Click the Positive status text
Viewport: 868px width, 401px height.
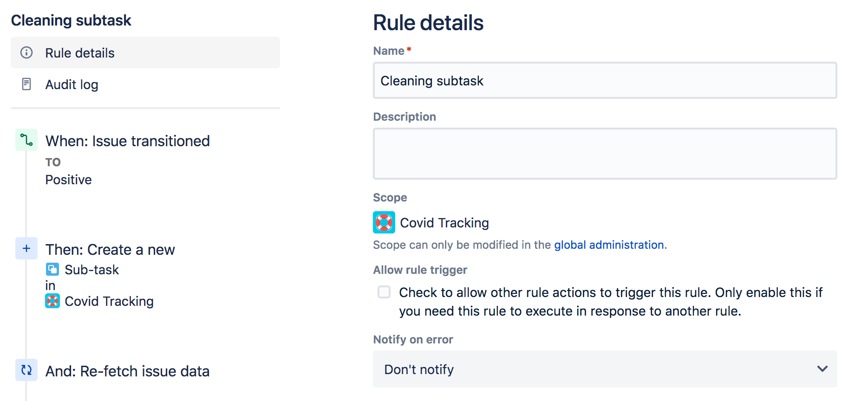68,180
